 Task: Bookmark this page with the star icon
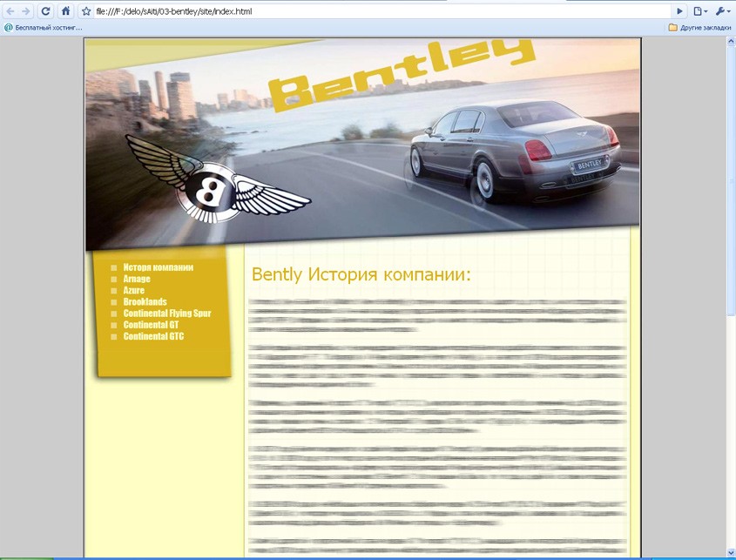86,11
